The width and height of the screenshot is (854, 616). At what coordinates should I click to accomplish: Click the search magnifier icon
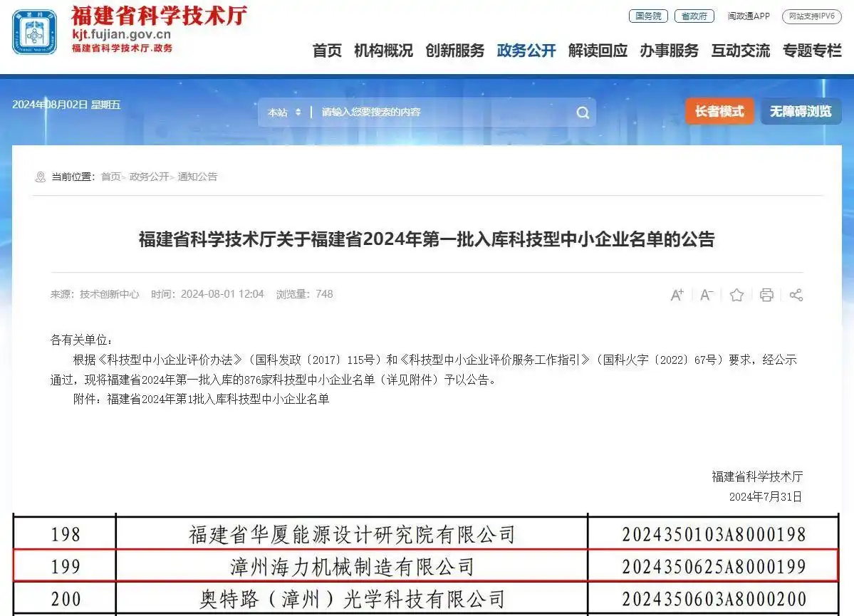[x=582, y=113]
